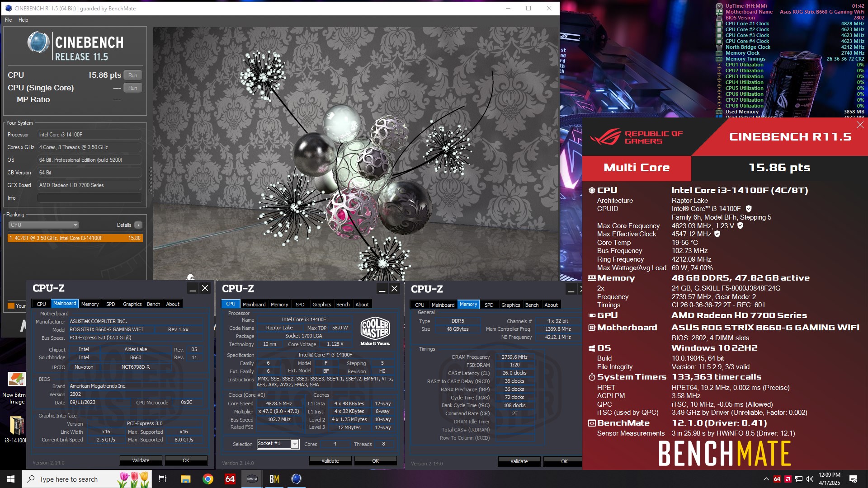Open the File menu in Cinebench
The image size is (868, 488).
pyautogui.click(x=9, y=20)
